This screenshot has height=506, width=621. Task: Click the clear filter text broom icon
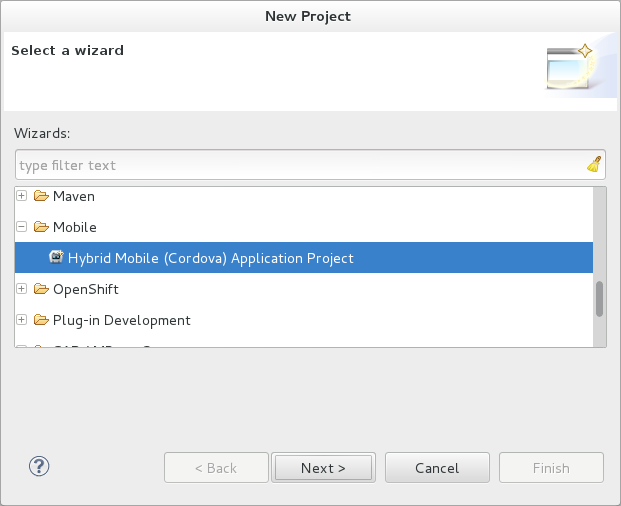[594, 165]
